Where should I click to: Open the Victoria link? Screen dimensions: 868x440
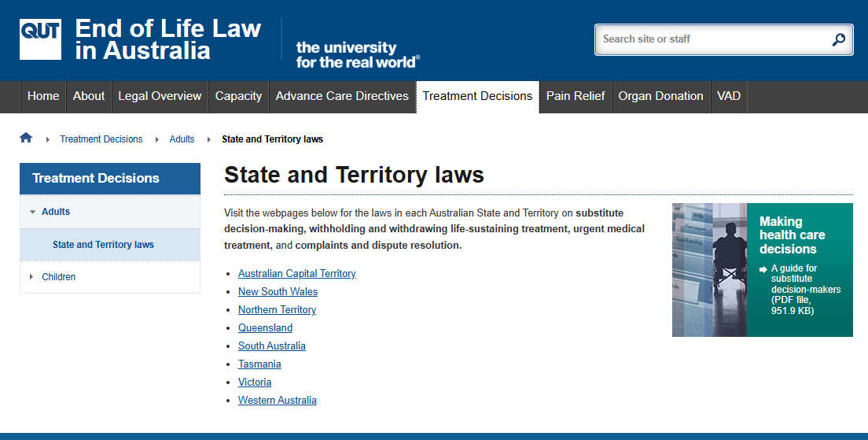pos(255,382)
